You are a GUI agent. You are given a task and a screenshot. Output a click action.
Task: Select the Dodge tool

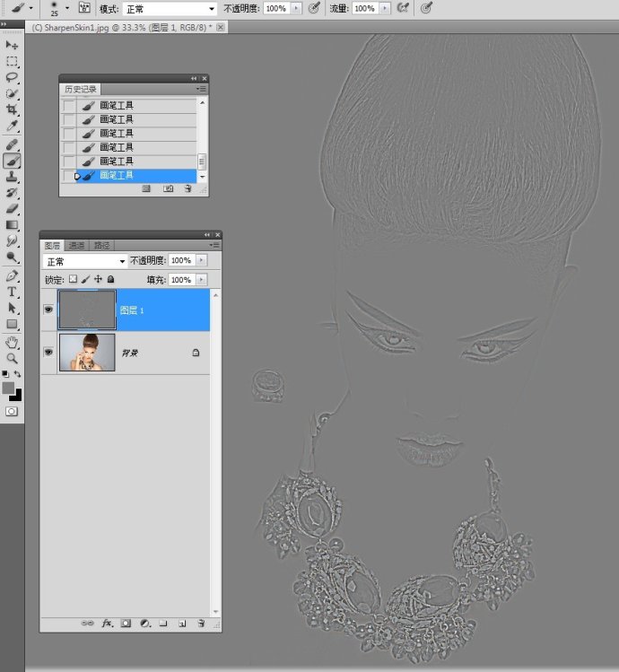point(12,257)
